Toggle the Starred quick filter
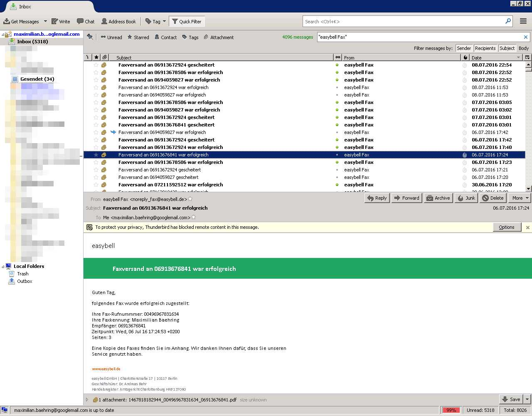The image size is (532, 416). point(138,37)
